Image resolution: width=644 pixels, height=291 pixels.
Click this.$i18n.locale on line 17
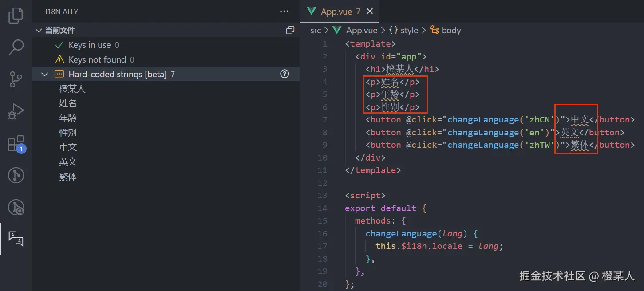pyautogui.click(x=419, y=246)
